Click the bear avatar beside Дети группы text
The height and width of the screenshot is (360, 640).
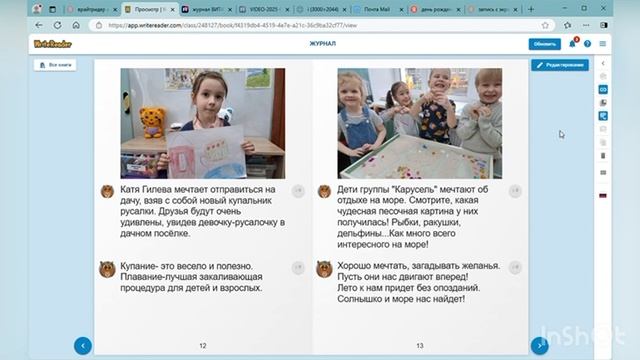click(x=324, y=191)
